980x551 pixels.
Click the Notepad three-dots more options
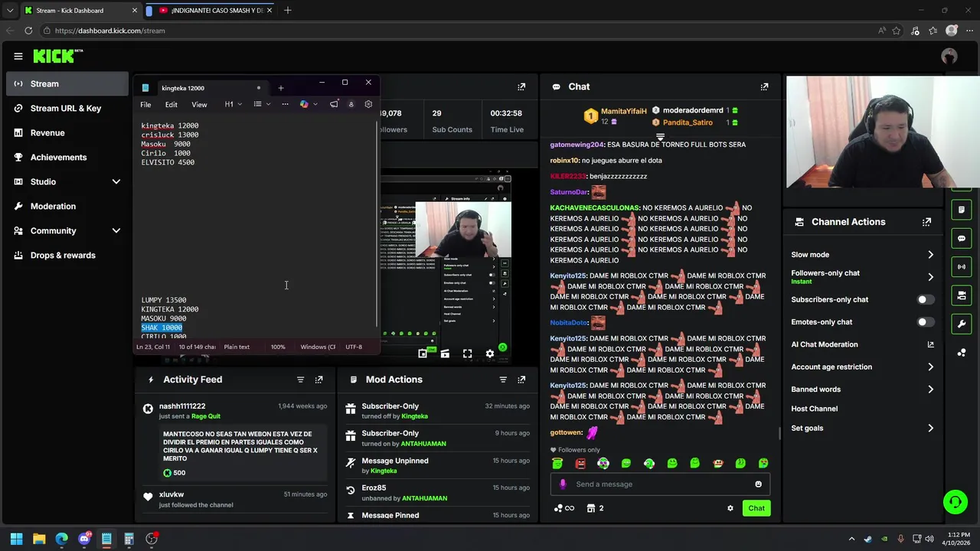click(285, 104)
